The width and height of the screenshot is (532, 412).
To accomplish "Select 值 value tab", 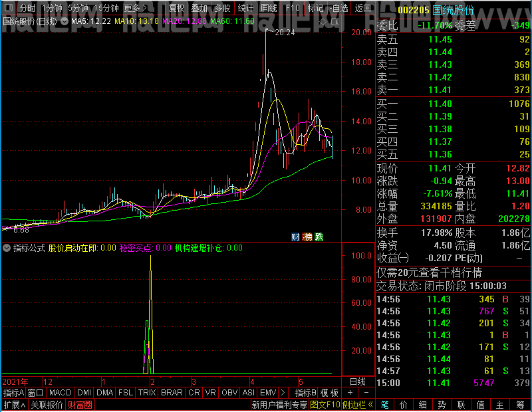I will 480,405.
